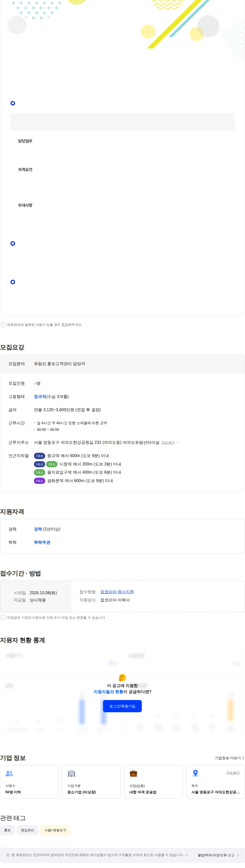Click the 유람선 홍보고객관리 담당자 text
Screen dimensions: 245x868
point(59,364)
